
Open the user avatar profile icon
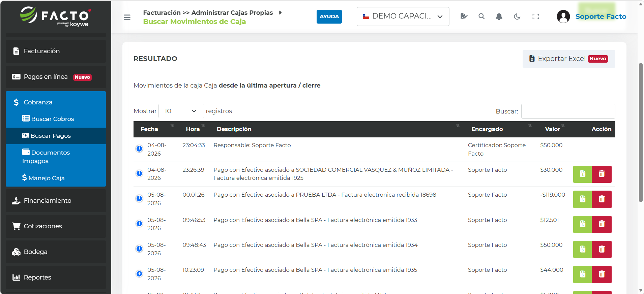pyautogui.click(x=563, y=17)
